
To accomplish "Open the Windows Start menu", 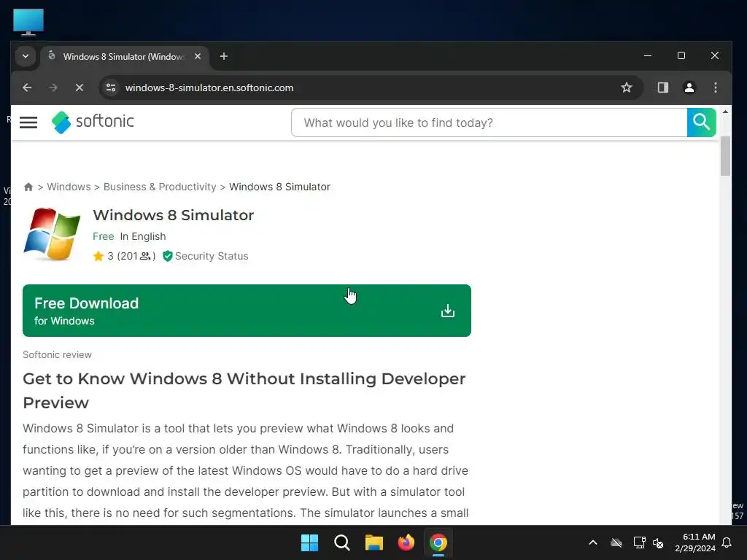I will [309, 542].
